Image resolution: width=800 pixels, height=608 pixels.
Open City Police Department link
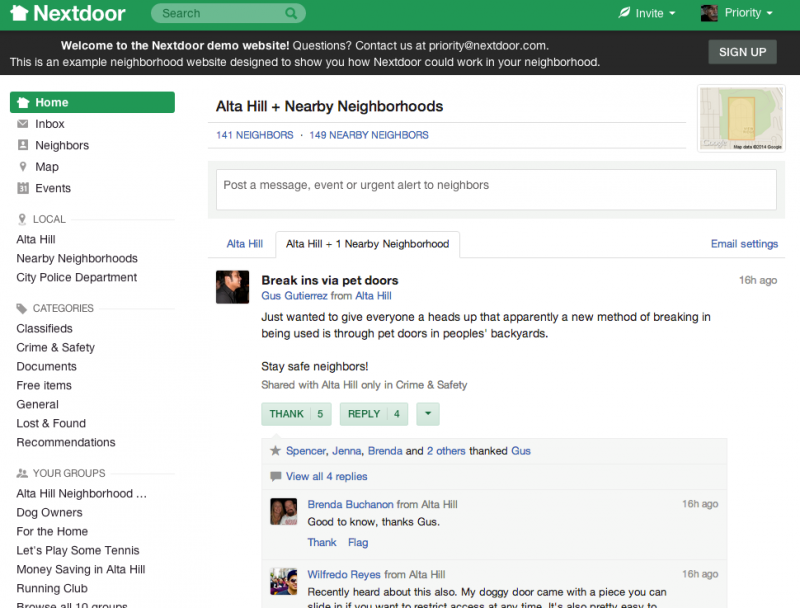77,277
